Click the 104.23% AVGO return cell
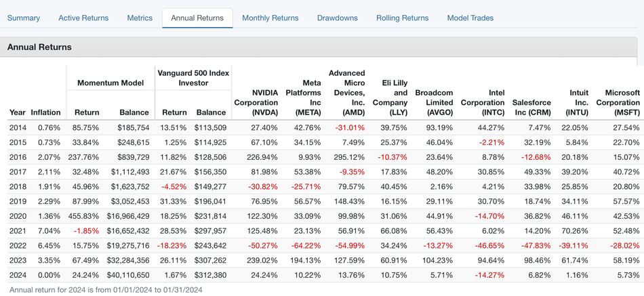The image size is (644, 296). click(x=438, y=261)
